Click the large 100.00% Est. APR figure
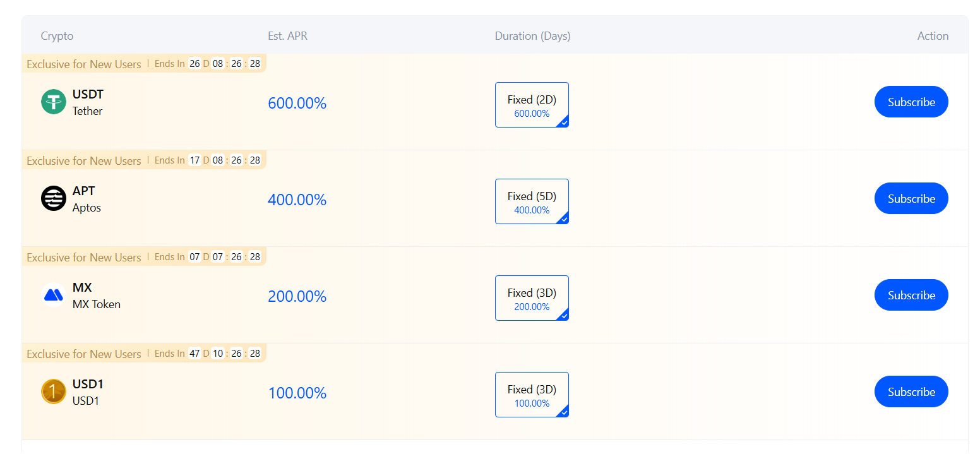 [x=297, y=393]
